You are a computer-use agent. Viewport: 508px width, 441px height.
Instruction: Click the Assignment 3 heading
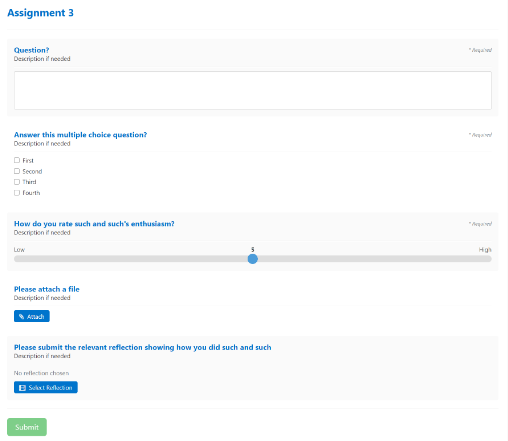pos(40,13)
